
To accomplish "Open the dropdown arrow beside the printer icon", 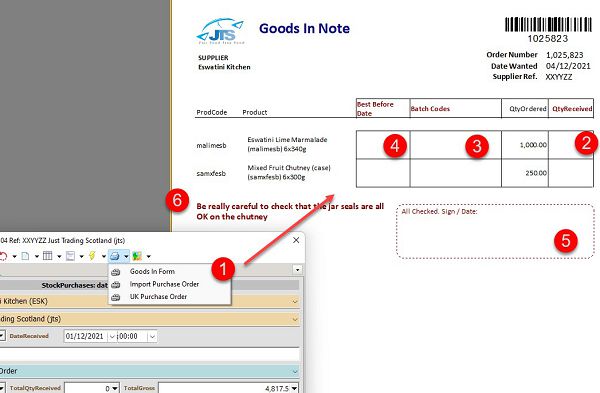I will point(126,256).
